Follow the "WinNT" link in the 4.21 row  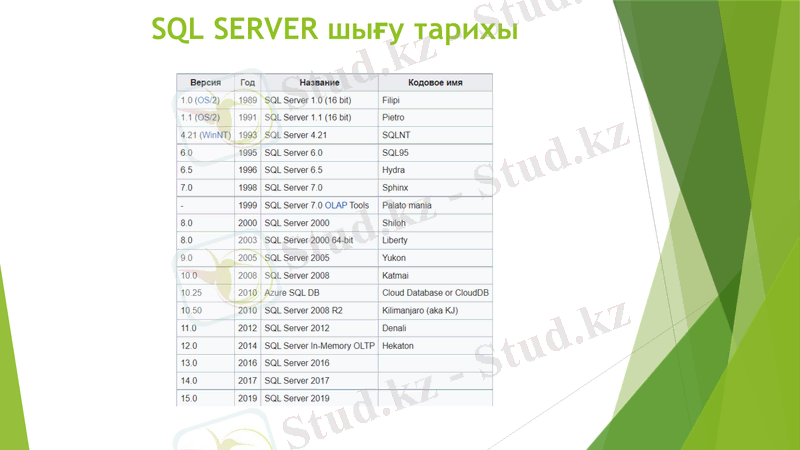coord(215,135)
